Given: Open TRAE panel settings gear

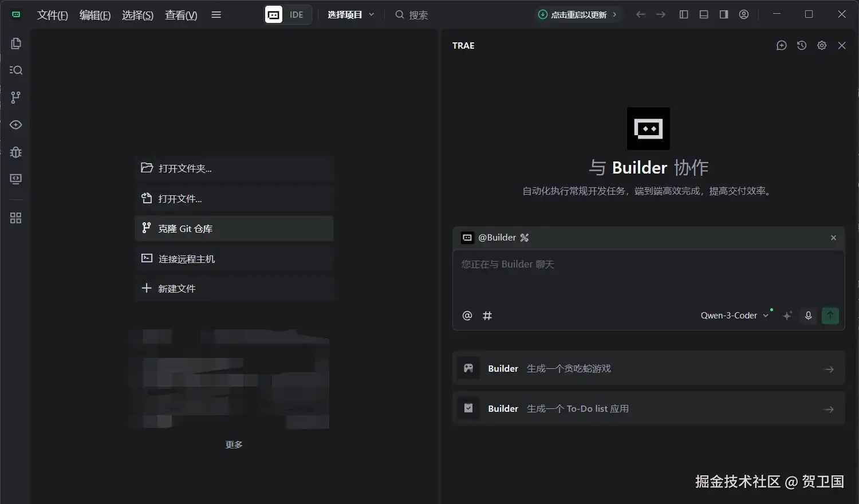Looking at the screenshot, I should click(x=822, y=45).
